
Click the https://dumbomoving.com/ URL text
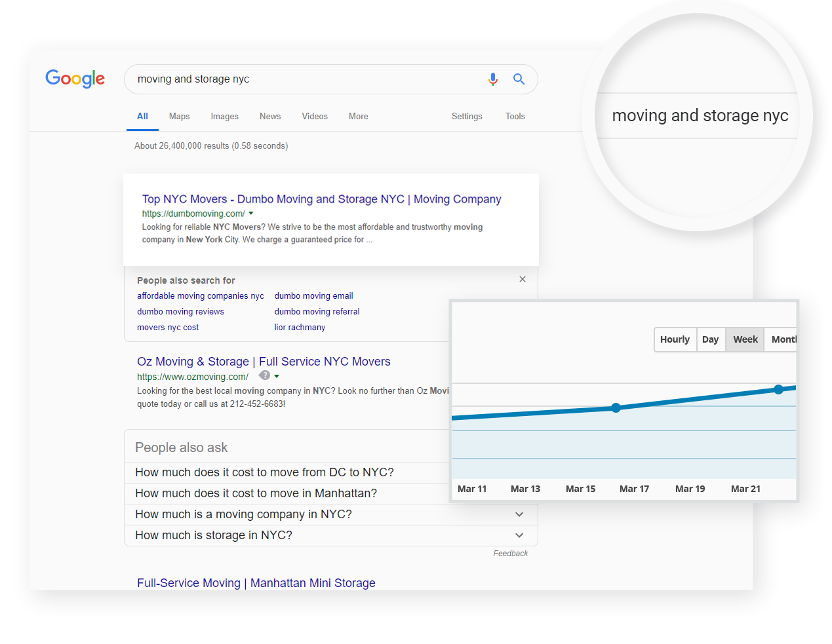193,214
